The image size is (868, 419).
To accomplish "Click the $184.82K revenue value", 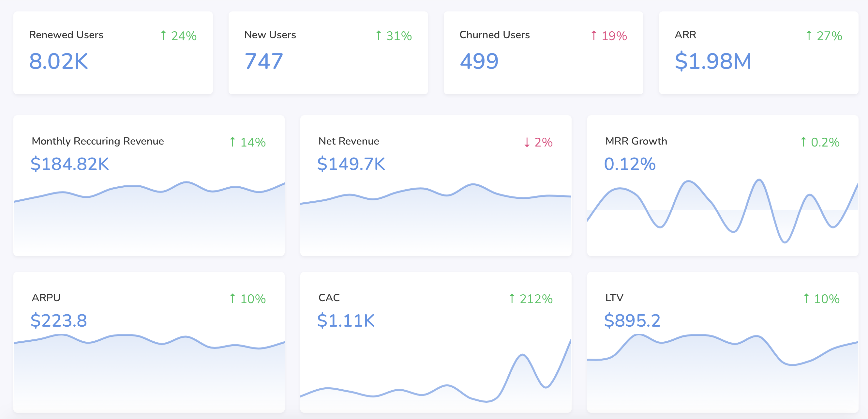I will coord(70,164).
